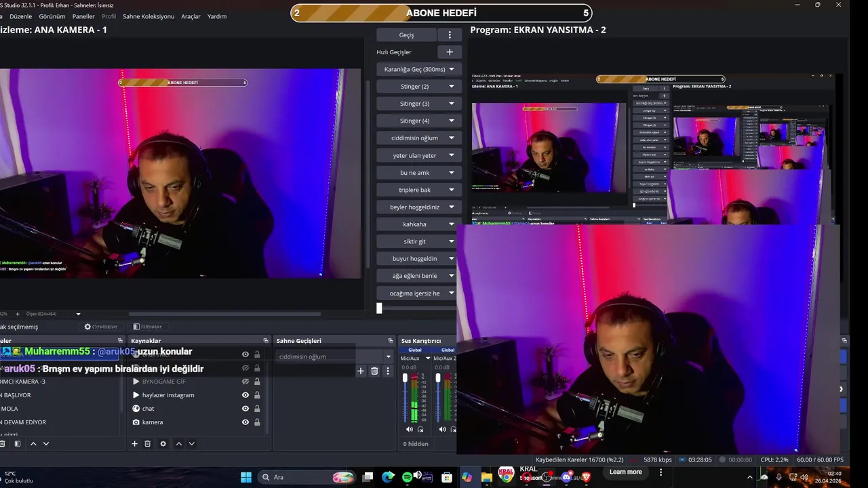Move scene down in Sahneler toolbar

pos(46,444)
